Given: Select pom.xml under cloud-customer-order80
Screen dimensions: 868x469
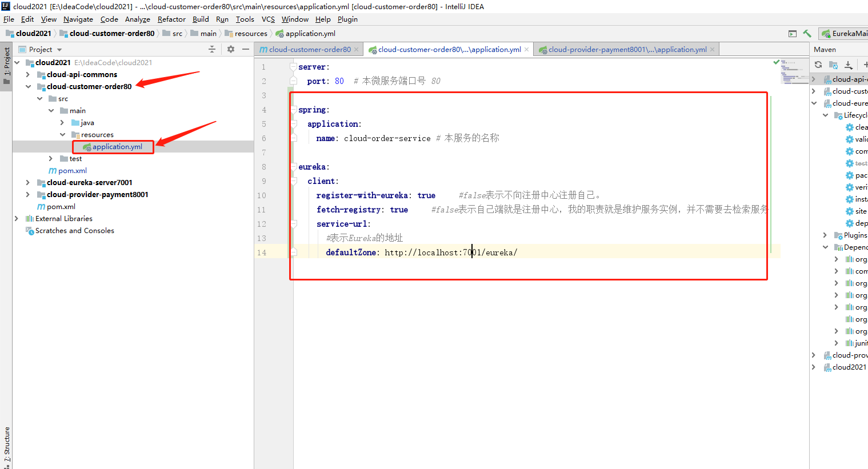Looking at the screenshot, I should tap(67, 171).
